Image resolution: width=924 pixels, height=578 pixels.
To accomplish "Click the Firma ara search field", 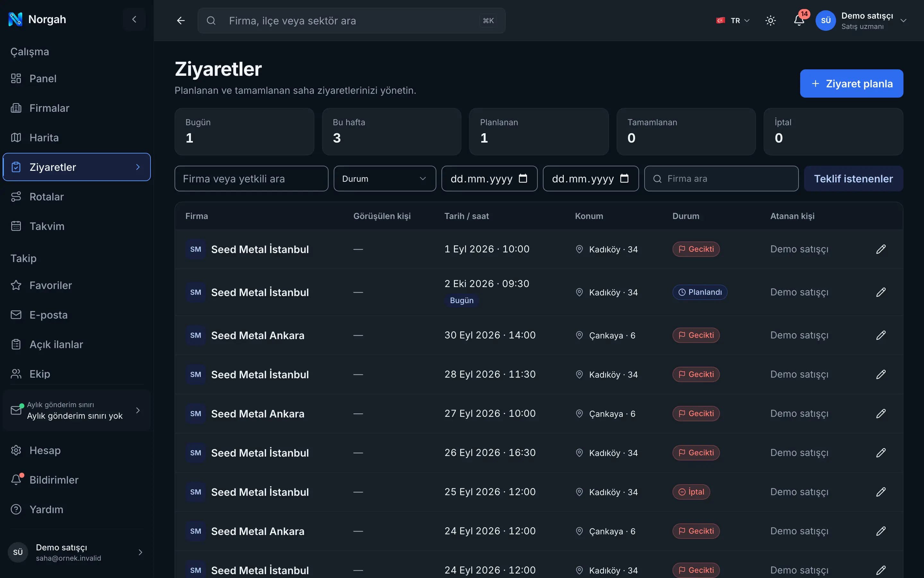I will pos(721,179).
